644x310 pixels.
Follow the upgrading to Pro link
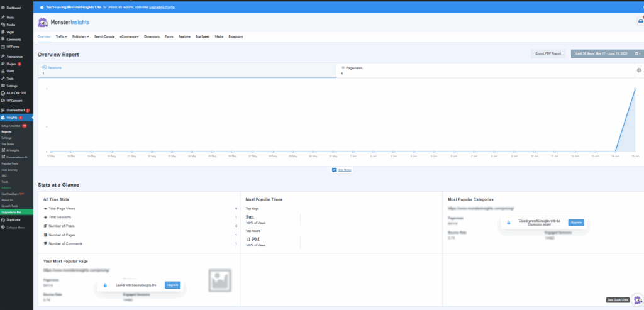(x=162, y=8)
